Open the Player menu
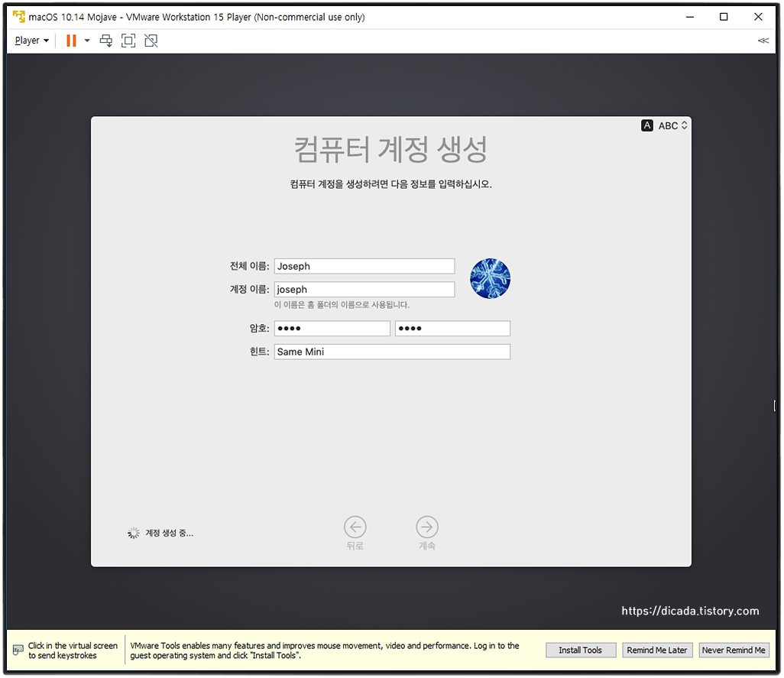Image resolution: width=784 pixels, height=678 pixels. pyautogui.click(x=31, y=41)
